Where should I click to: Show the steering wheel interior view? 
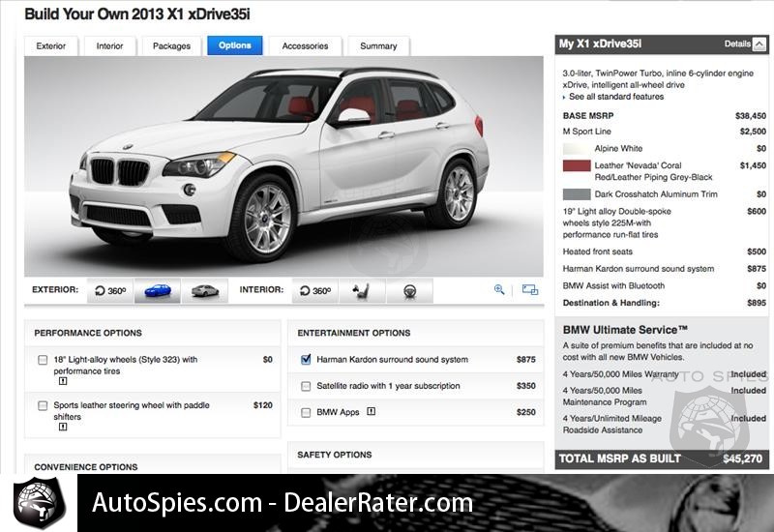pos(409,291)
